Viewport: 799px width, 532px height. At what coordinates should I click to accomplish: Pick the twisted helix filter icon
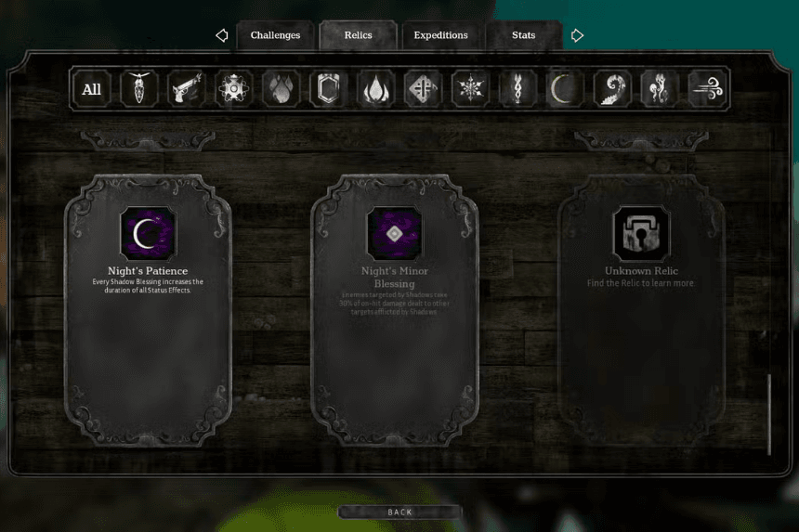[x=517, y=89]
